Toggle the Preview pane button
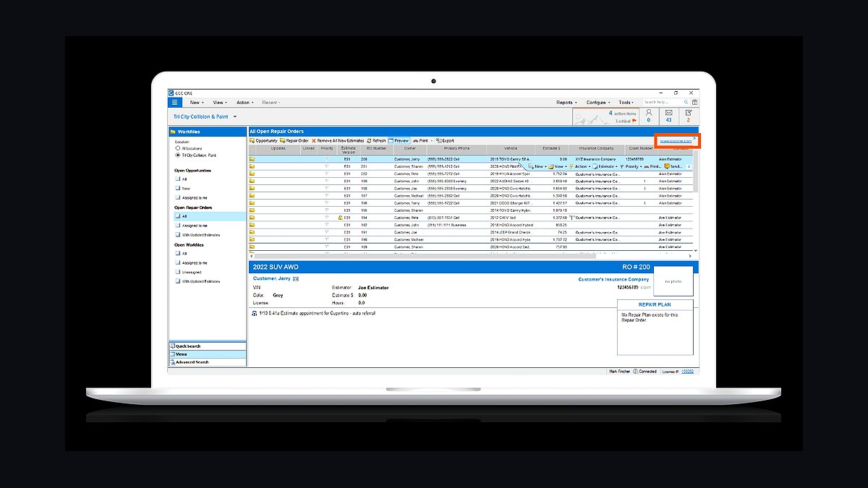868x488 pixels. (x=399, y=140)
